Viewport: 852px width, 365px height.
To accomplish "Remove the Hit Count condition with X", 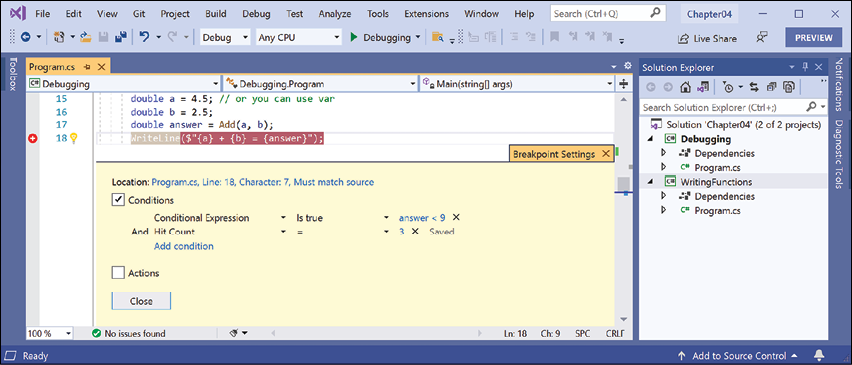I will tap(415, 231).
